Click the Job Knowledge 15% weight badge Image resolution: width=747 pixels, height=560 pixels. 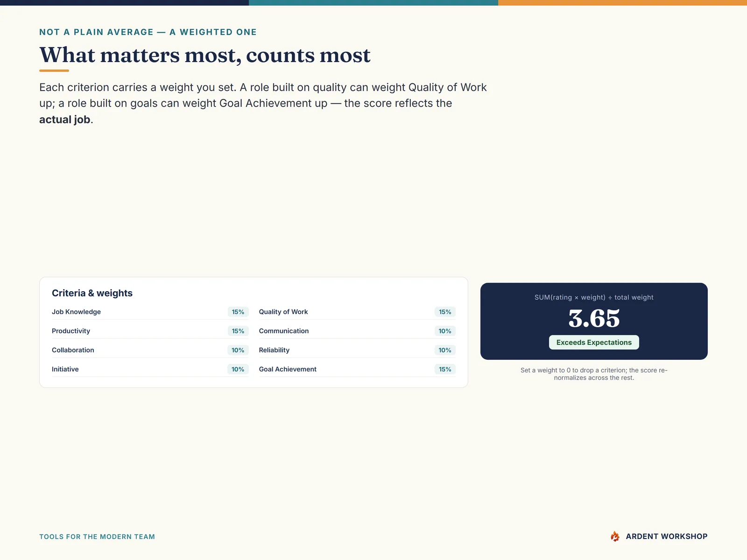pyautogui.click(x=238, y=312)
